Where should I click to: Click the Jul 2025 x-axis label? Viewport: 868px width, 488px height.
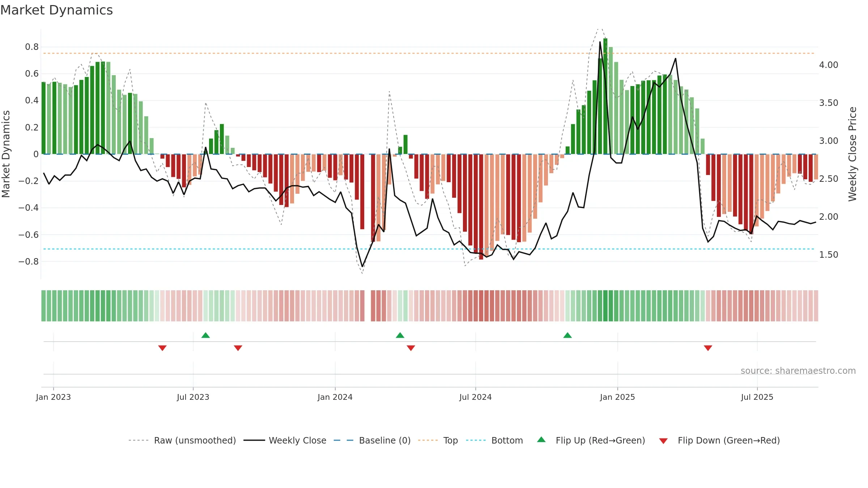[x=757, y=397]
